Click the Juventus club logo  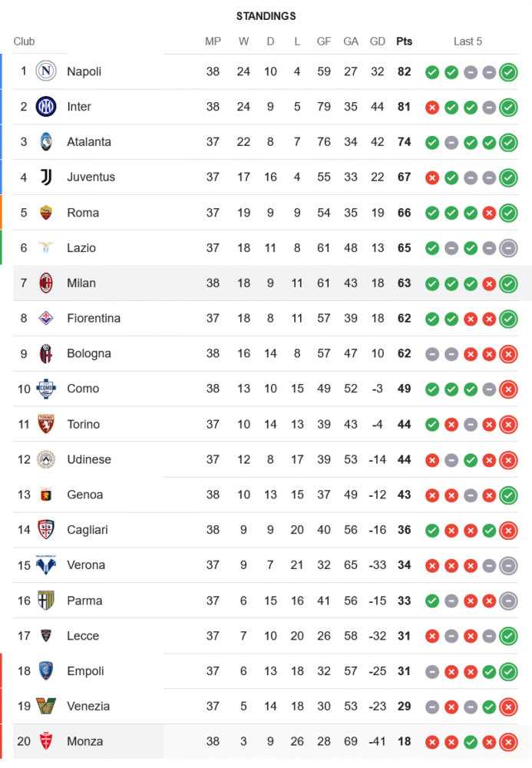point(46,177)
